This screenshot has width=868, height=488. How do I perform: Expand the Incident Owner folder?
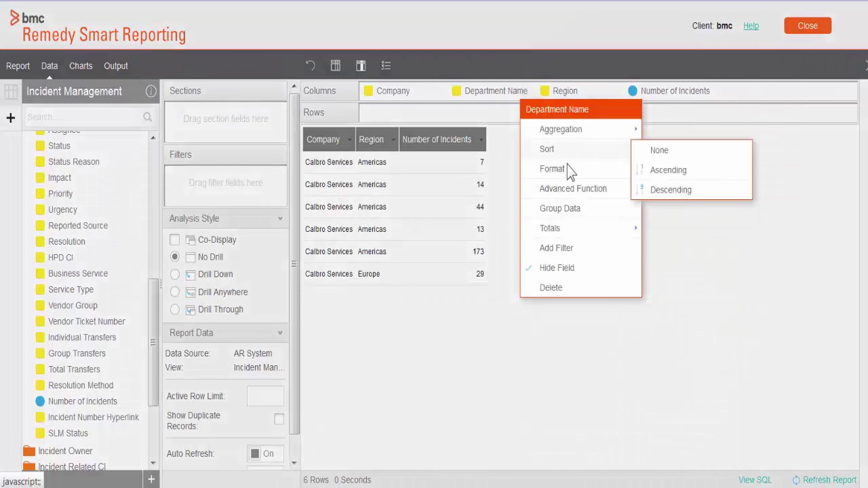[x=65, y=451]
